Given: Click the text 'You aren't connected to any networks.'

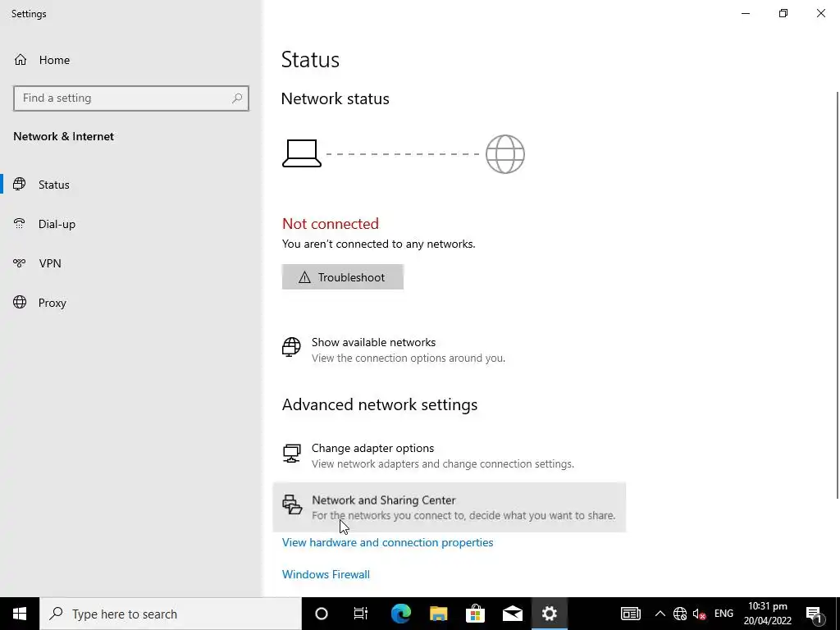Looking at the screenshot, I should pyautogui.click(x=378, y=244).
